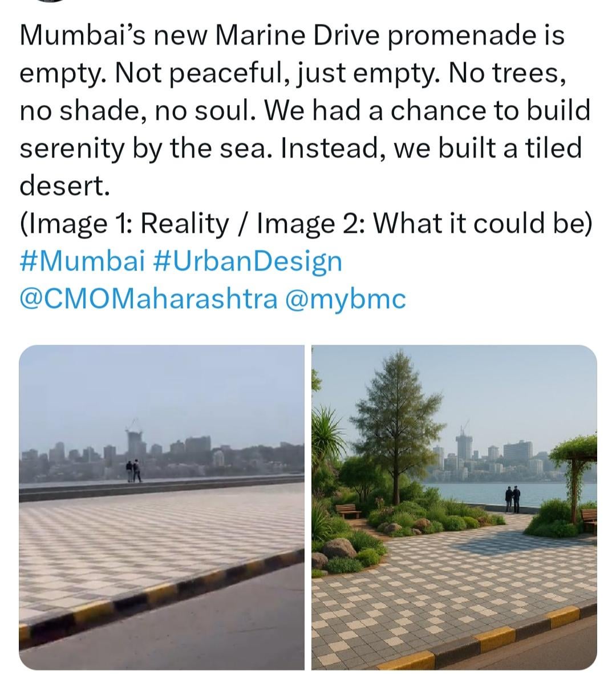Click the yellow-black curb in left photo

tap(161, 598)
